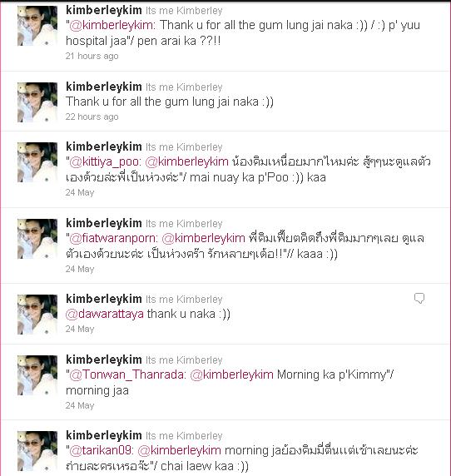
Task: Open the '24 May' timestamp under dawarattaya reply
Action: (80, 329)
